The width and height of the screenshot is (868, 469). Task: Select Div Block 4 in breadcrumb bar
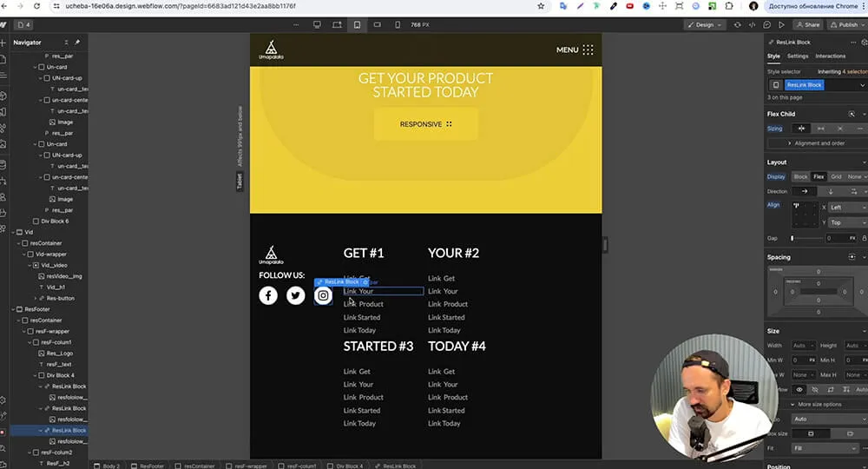[345, 466]
